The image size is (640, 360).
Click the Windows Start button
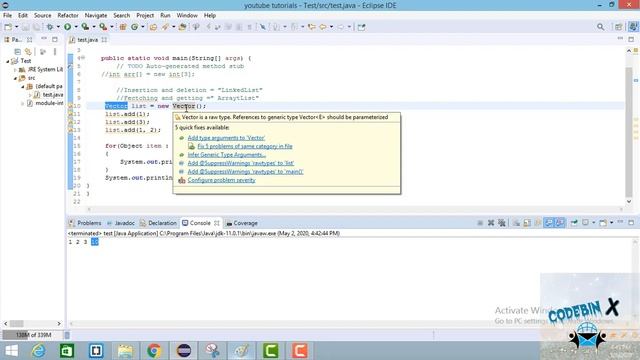(x=11, y=351)
